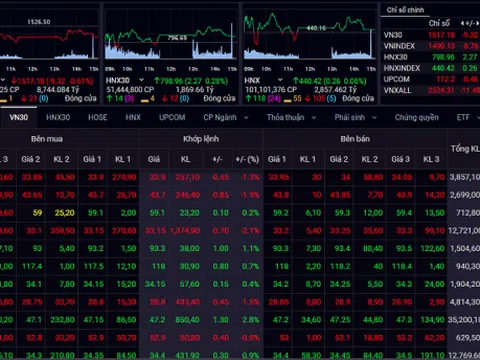Click HNX gainers count 118 (24)
Screen dimensions: 480x360
pos(263,98)
